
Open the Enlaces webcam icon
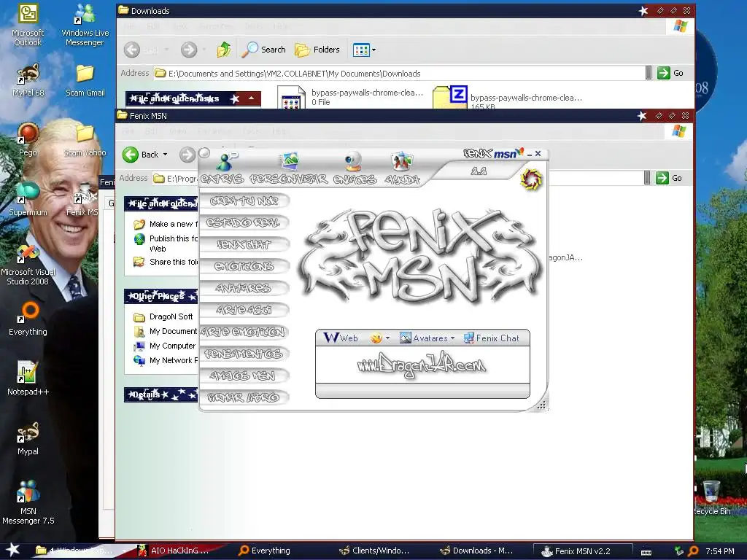pyautogui.click(x=353, y=163)
